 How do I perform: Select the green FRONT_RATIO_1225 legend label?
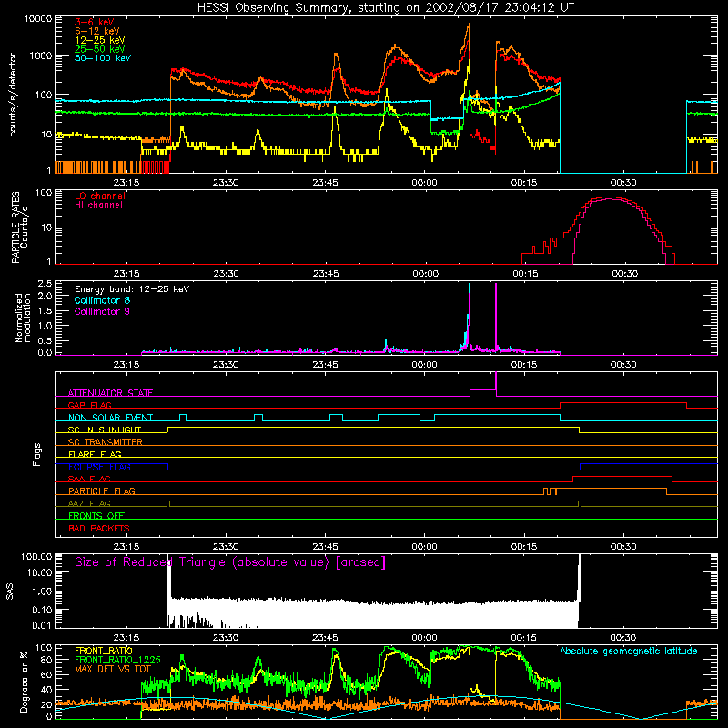click(x=117, y=660)
